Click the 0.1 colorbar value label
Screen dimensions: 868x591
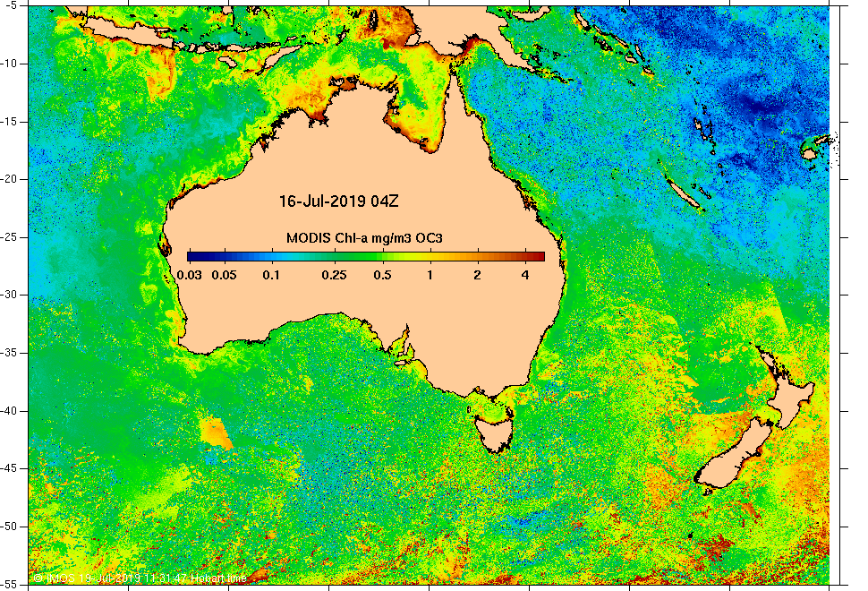point(271,275)
